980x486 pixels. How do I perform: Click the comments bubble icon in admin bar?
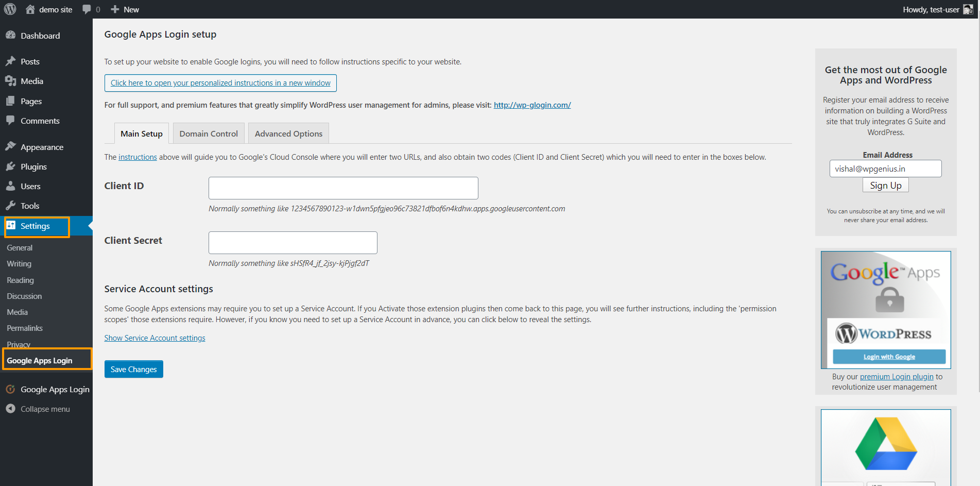(x=87, y=9)
